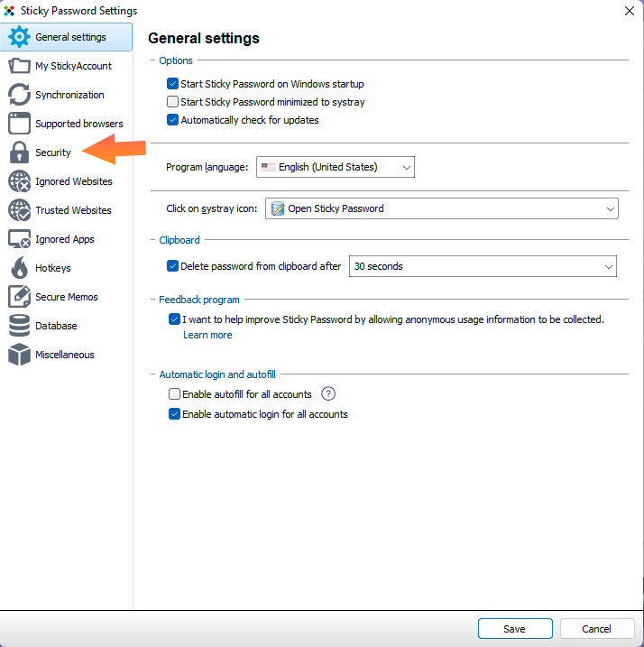Click the Secure Memos pencil icon
This screenshot has height=647, width=644.
click(19, 297)
